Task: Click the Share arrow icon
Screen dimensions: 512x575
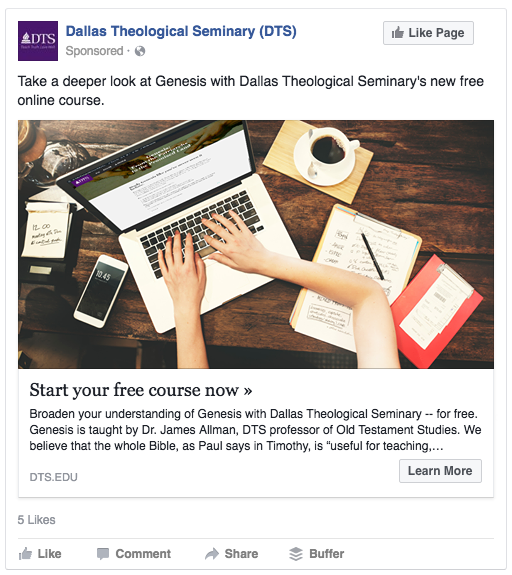Action: (212, 554)
